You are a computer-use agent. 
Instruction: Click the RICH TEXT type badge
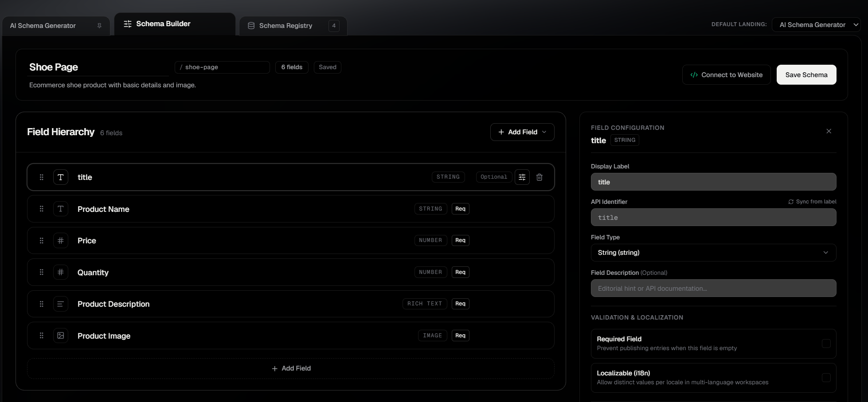tap(425, 304)
